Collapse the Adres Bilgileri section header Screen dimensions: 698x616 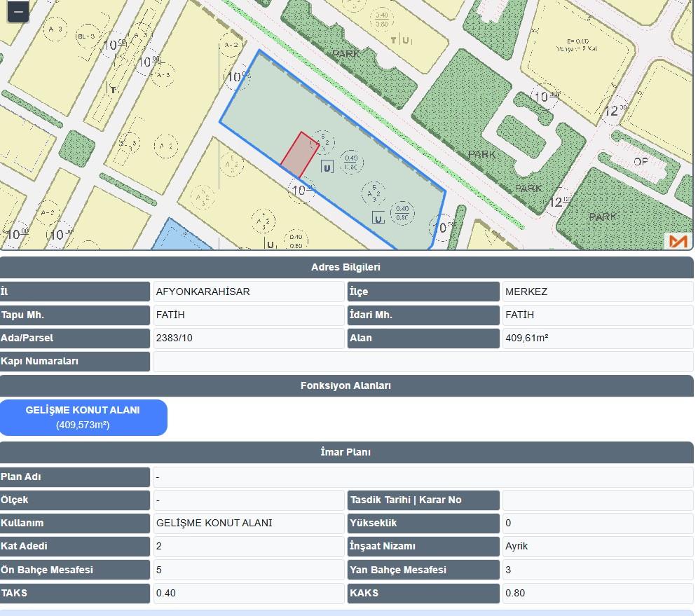coord(346,267)
